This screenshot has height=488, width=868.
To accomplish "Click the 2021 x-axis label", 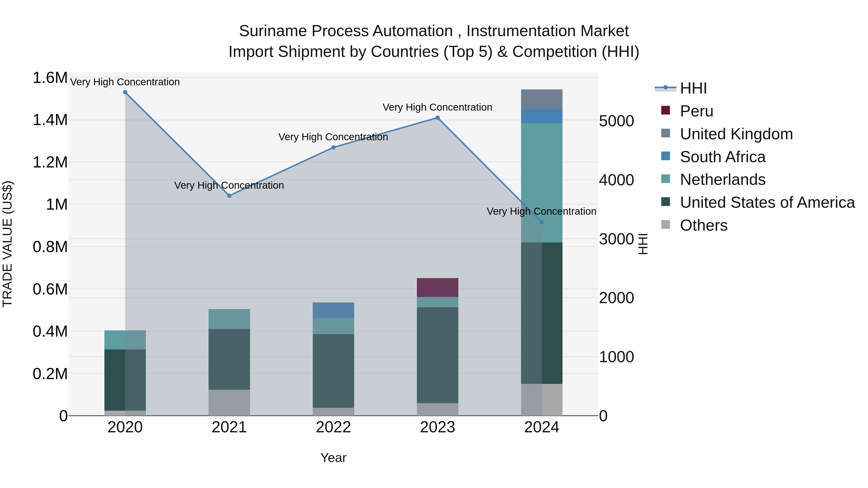I will pos(229,427).
